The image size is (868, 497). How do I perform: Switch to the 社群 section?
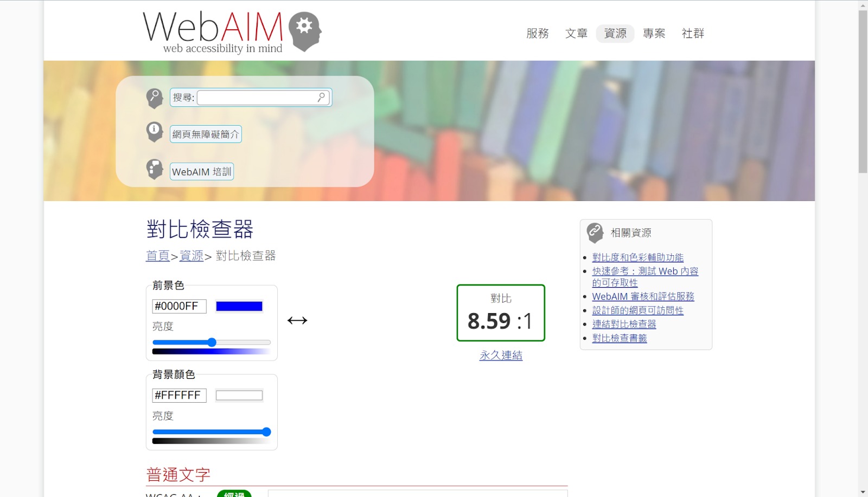click(x=693, y=34)
